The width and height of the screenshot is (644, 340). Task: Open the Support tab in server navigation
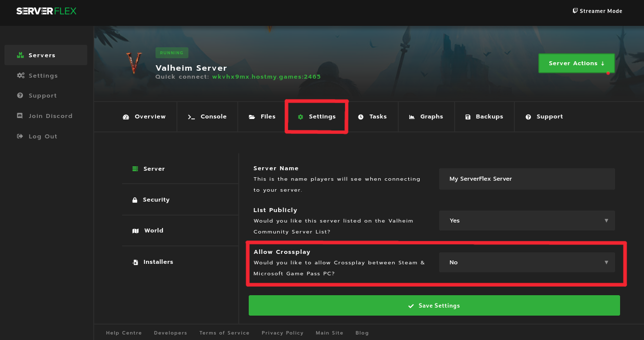point(544,116)
